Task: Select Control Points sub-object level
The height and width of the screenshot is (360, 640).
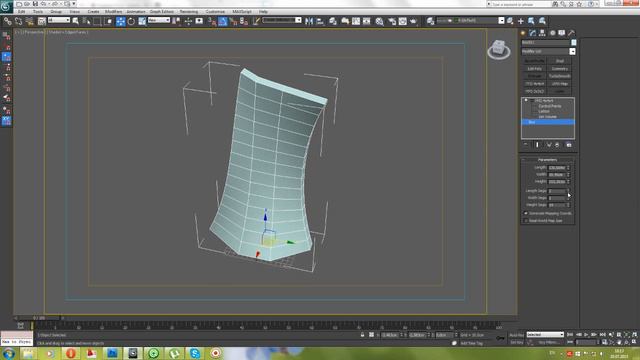Action: tap(549, 106)
